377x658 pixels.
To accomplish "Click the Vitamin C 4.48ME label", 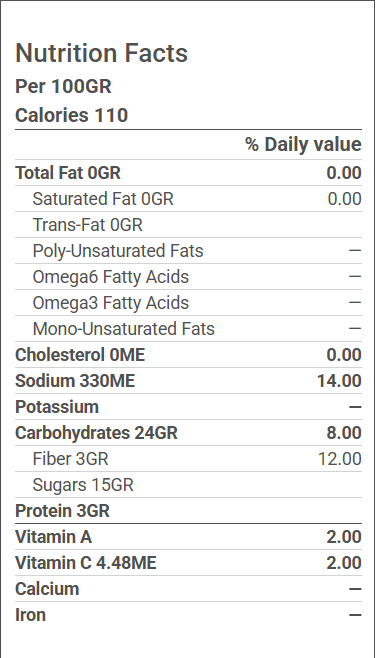I will 86,563.
